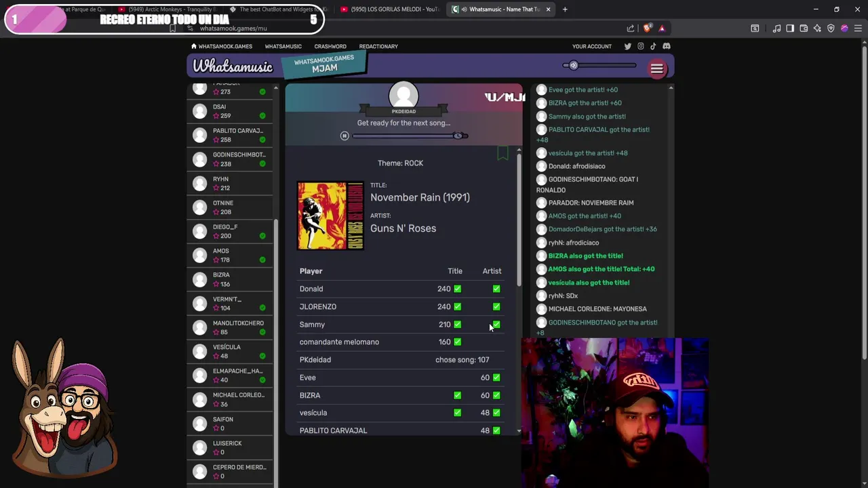Click the green status dot beside DSAI
The height and width of the screenshot is (488, 868).
[x=262, y=116]
